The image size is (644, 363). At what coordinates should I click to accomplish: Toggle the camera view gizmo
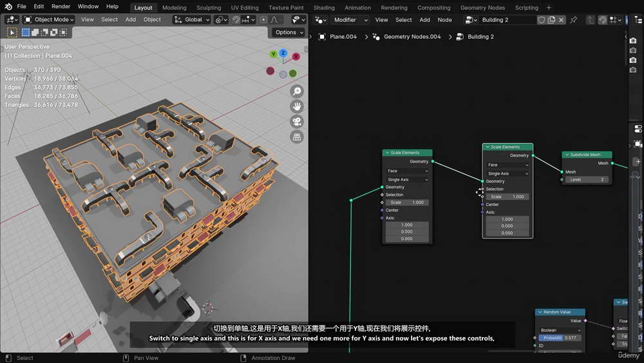297,122
